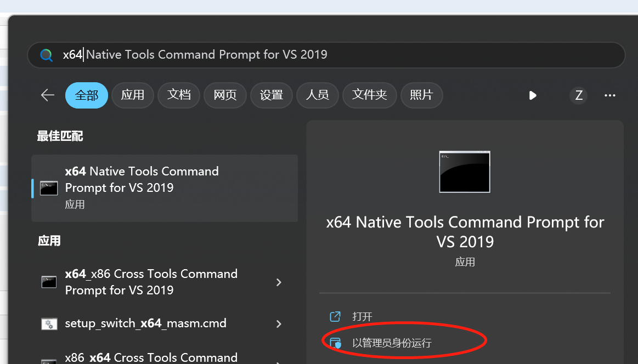Select the 全部 filter tab
638x364 pixels.
coord(87,95)
